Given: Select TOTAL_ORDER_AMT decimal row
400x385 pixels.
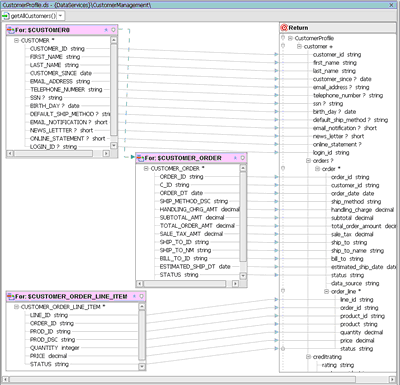Looking at the screenshot, I should 197,226.
